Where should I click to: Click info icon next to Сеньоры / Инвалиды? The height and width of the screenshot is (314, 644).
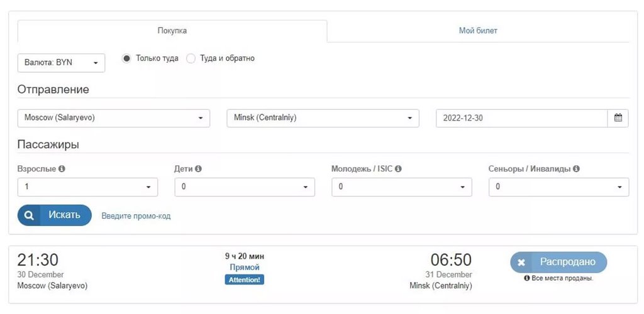(576, 169)
